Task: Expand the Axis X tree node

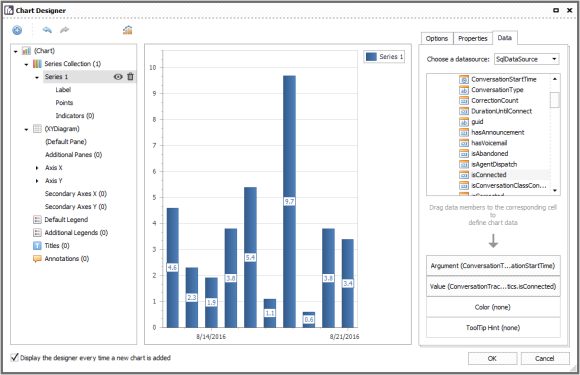Action: coord(37,168)
